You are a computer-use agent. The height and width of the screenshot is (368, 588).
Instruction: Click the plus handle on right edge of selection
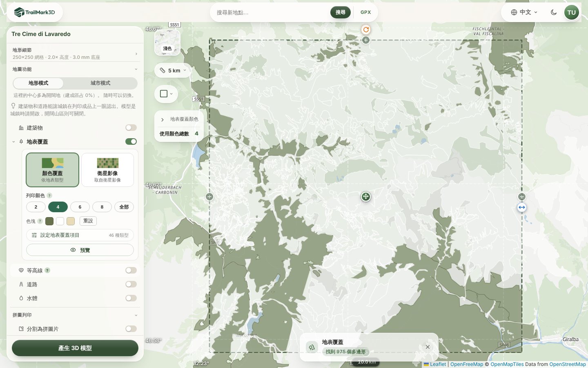(522, 197)
